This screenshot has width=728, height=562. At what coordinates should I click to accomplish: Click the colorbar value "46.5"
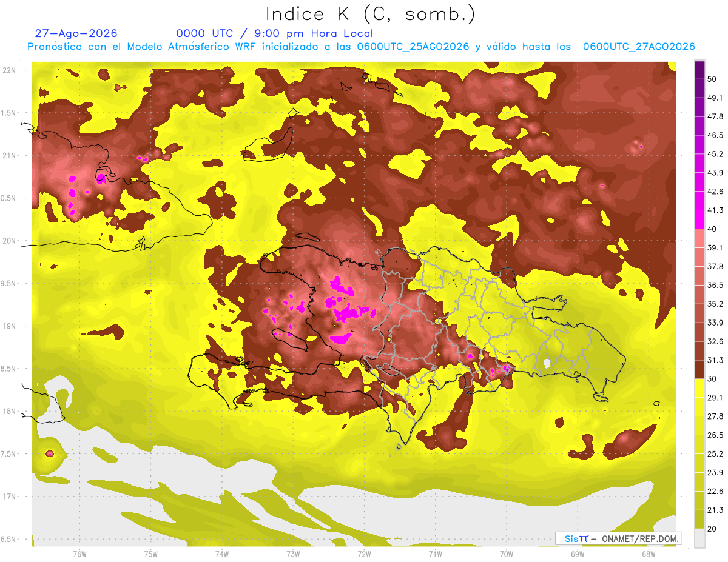(715, 135)
